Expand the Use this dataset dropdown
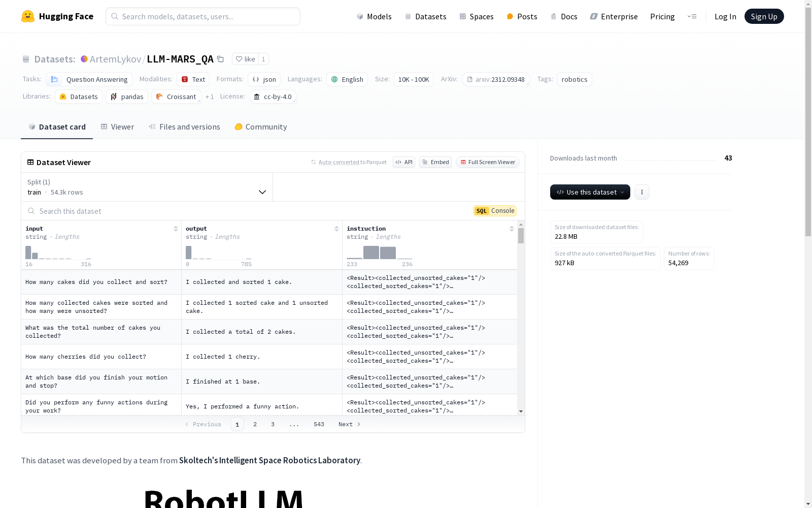The height and width of the screenshot is (508, 812). click(590, 192)
